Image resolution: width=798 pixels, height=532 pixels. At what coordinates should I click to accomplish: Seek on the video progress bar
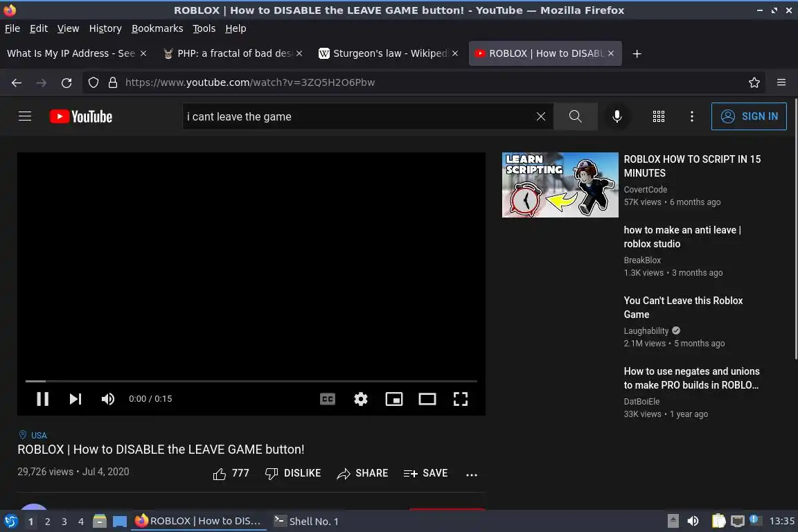coord(251,381)
